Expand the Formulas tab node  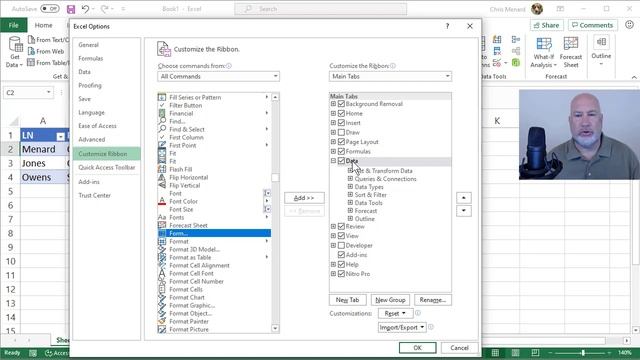(333, 151)
